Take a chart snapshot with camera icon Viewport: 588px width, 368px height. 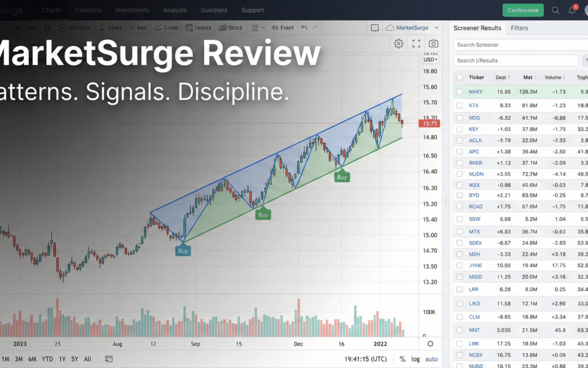pos(433,44)
